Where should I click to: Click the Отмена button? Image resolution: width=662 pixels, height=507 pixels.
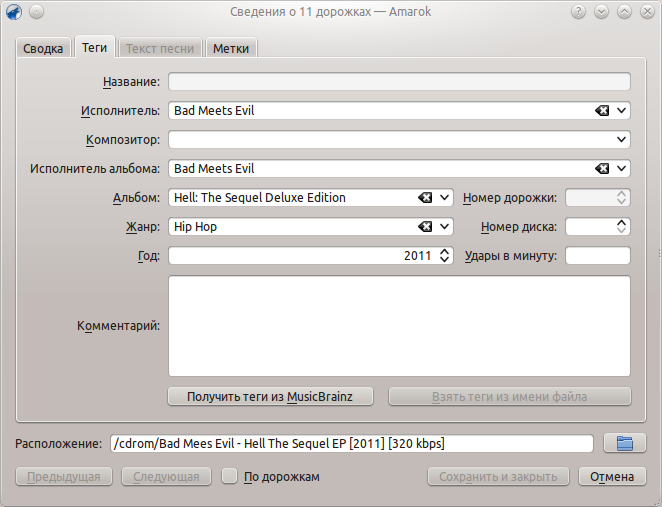[x=612, y=477]
